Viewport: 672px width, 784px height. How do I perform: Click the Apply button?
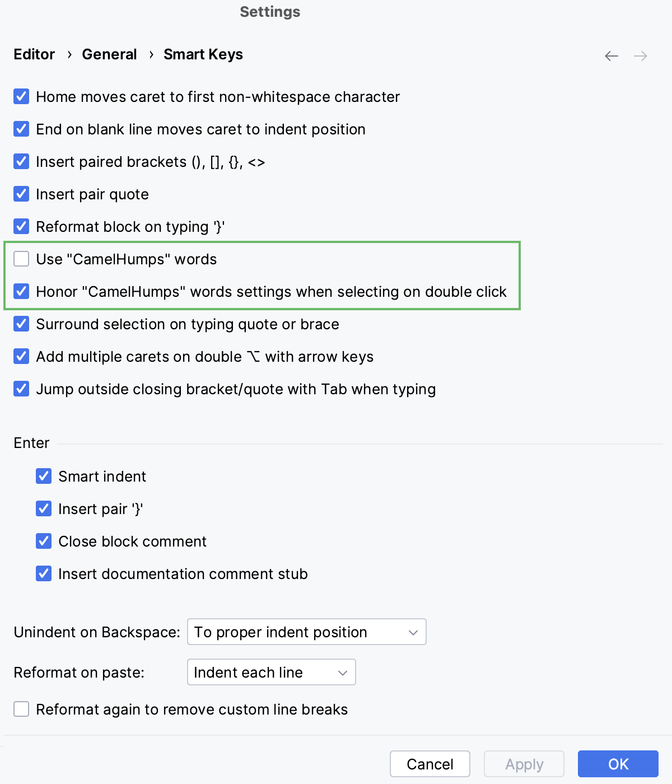pos(524,764)
